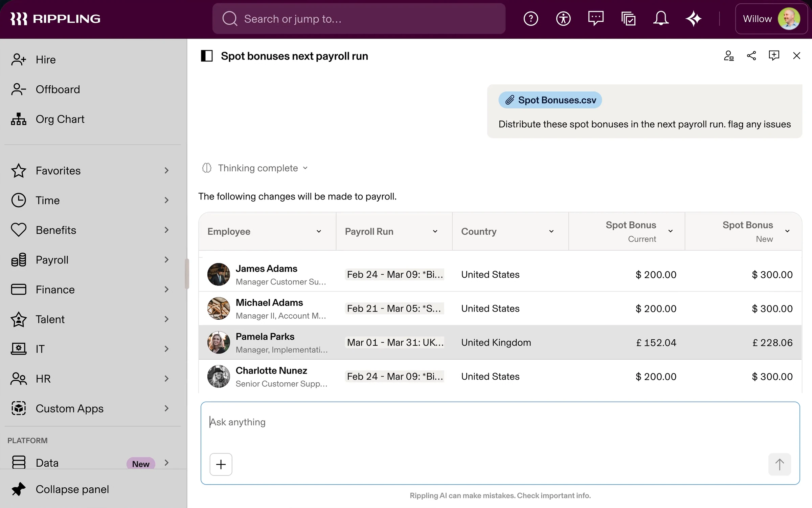The width and height of the screenshot is (812, 508).
Task: Click the IT laptop icon
Action: (x=19, y=349)
